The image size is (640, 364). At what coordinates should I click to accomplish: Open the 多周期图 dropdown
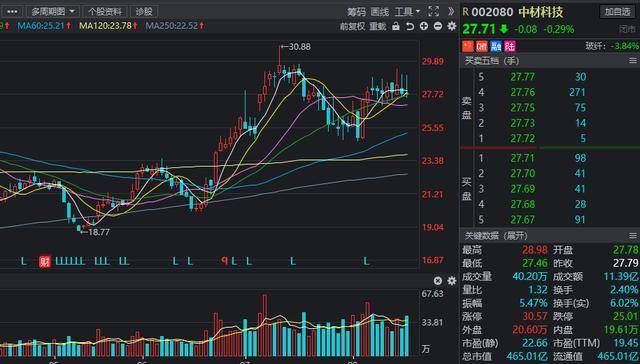point(53,12)
